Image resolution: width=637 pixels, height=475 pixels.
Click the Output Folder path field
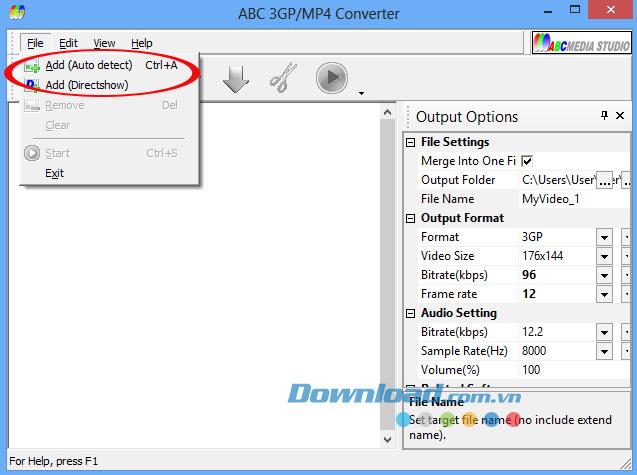click(558, 180)
